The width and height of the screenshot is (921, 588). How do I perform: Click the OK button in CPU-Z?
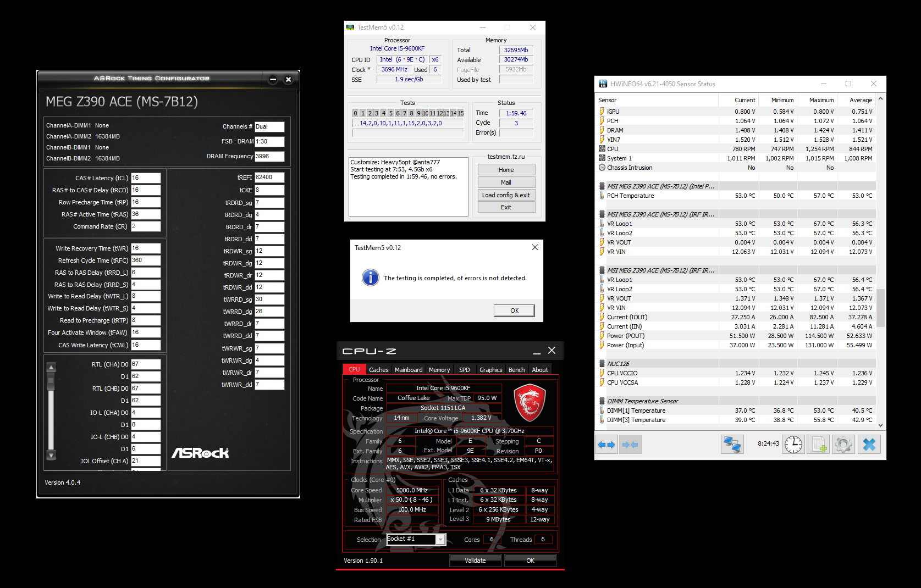coord(530,561)
